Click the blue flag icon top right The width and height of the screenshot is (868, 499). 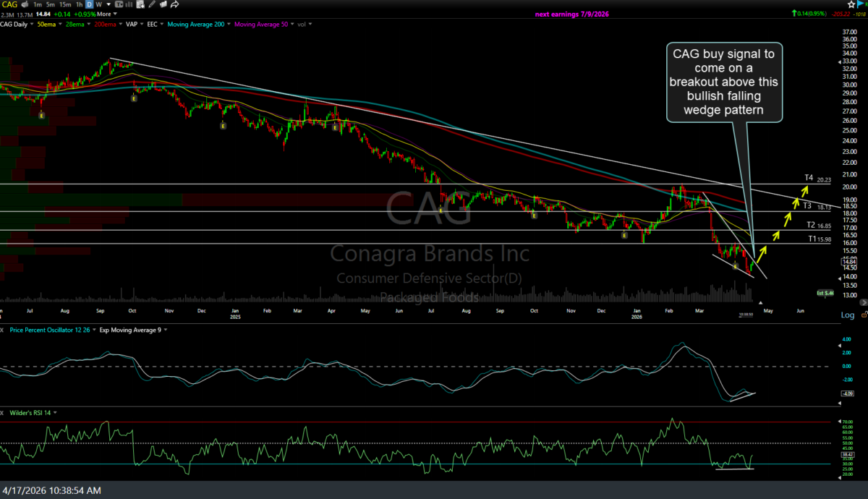point(860,4)
